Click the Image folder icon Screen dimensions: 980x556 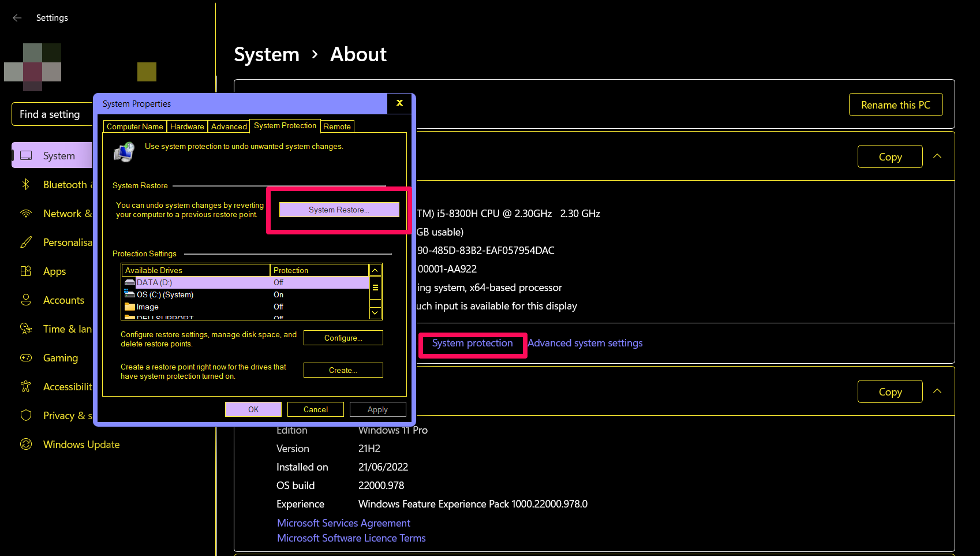click(x=130, y=307)
